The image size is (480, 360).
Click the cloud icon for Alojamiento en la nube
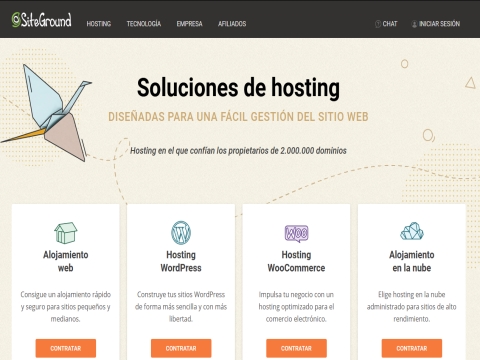[412, 231]
